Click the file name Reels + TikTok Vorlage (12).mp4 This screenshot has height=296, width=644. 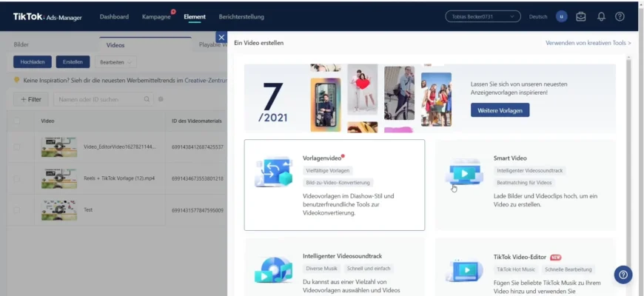point(119,178)
